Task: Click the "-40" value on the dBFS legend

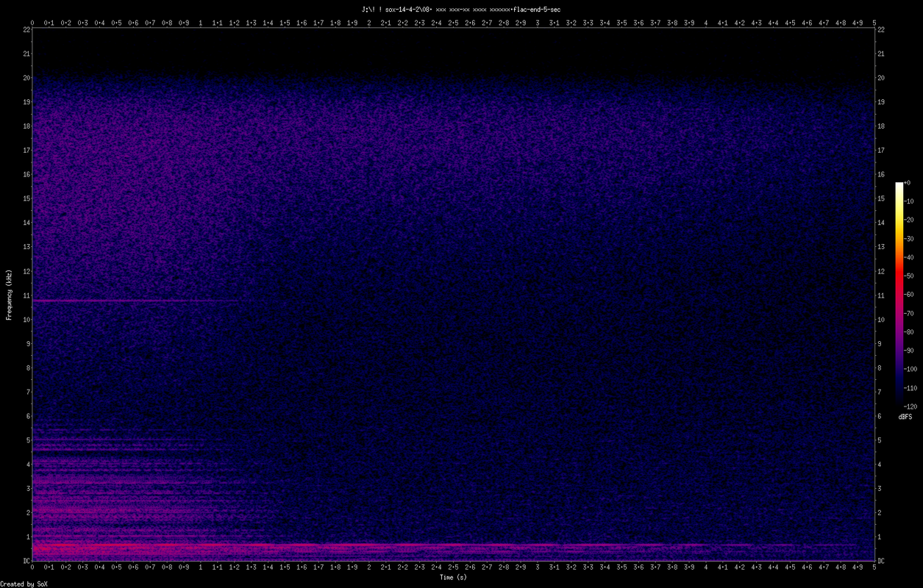Action: [x=908, y=257]
